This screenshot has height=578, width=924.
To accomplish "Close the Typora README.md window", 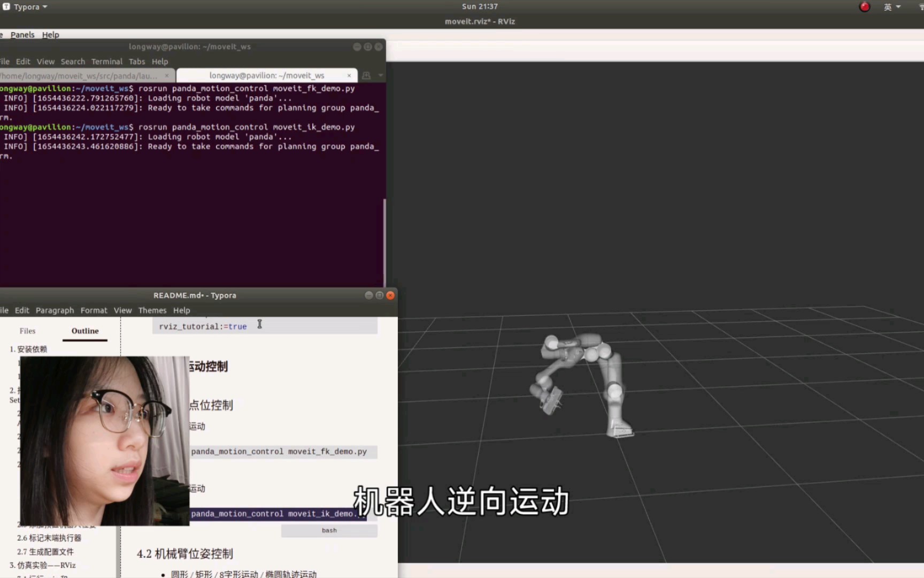I will click(390, 295).
